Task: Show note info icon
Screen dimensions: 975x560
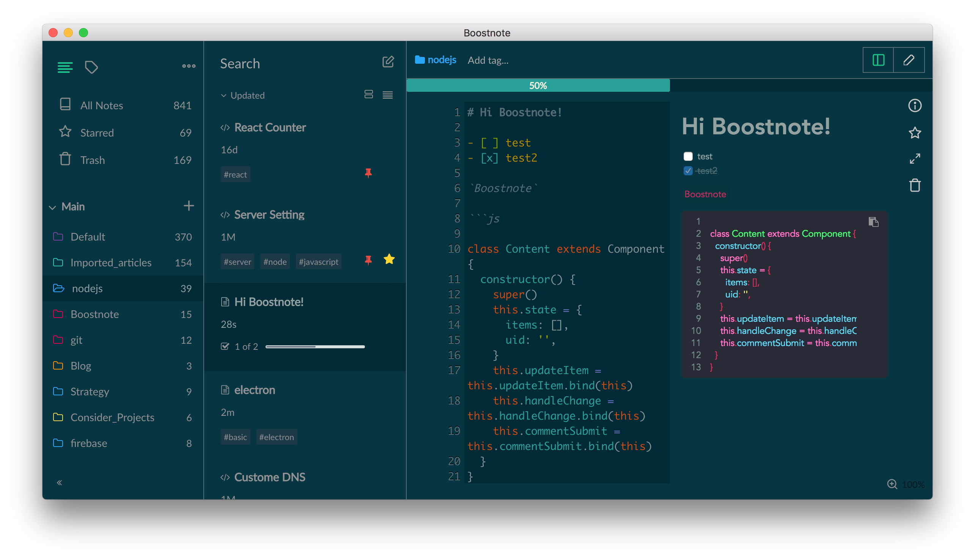Action: 915,105
